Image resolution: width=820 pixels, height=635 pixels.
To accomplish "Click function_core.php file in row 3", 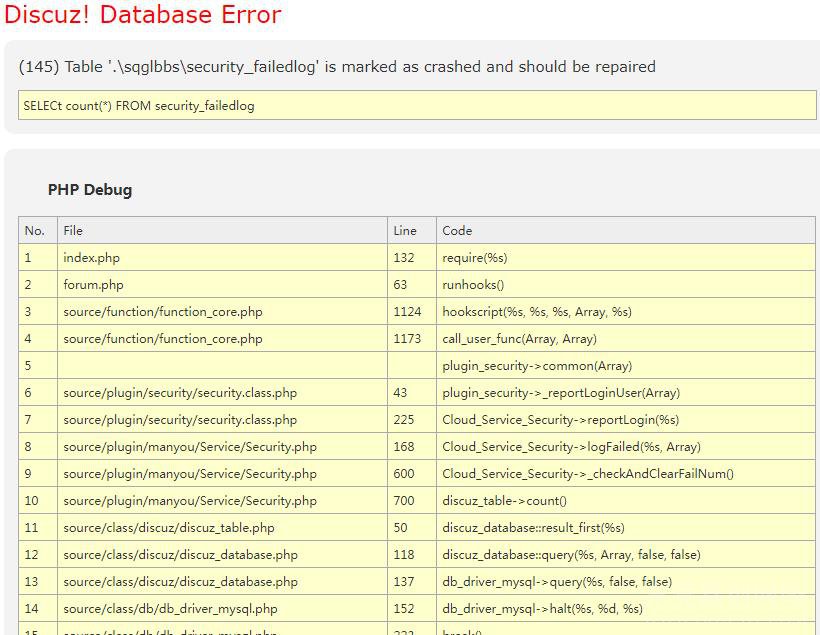I will (163, 312).
